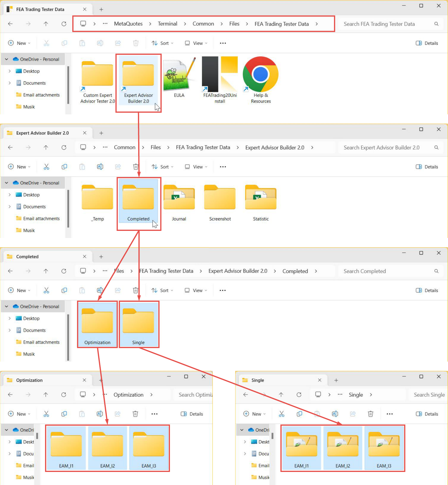Click sidebar scrollbar in Completed window

tap(68, 337)
